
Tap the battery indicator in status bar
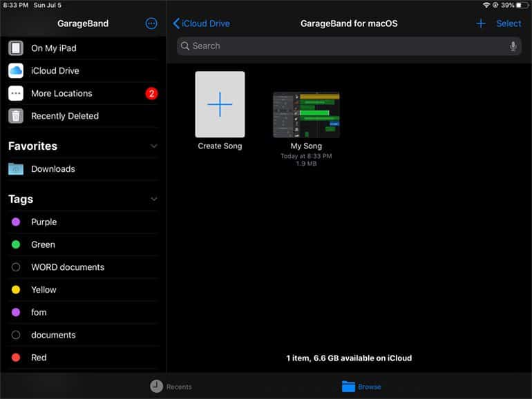click(522, 5)
